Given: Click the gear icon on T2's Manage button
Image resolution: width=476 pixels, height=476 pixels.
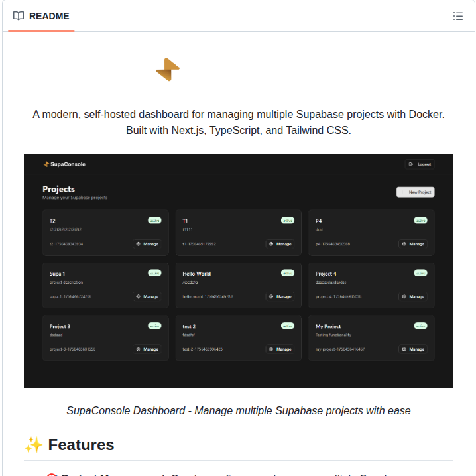Looking at the screenshot, I should coord(138,244).
